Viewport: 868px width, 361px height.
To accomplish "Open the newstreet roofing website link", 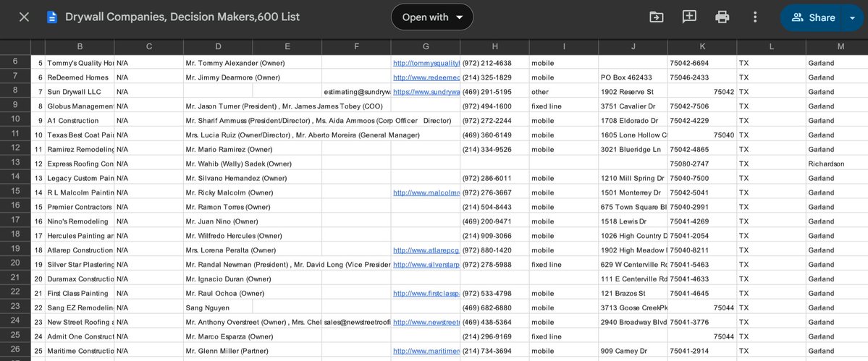I will (426, 322).
